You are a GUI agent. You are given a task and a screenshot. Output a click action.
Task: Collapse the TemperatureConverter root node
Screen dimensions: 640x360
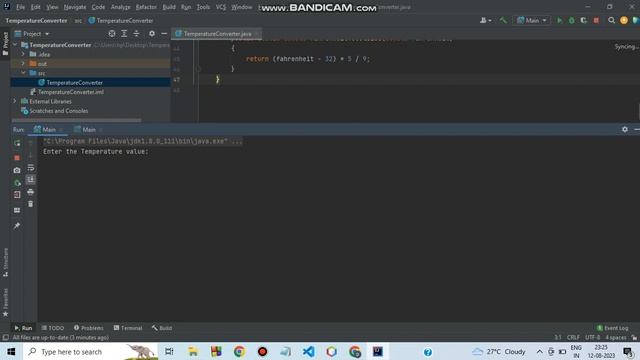[15, 44]
